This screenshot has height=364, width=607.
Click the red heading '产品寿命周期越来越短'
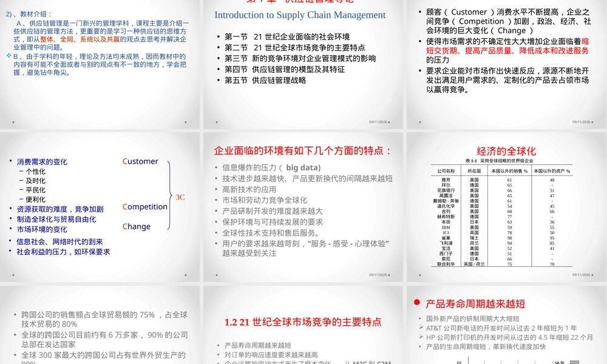click(475, 304)
